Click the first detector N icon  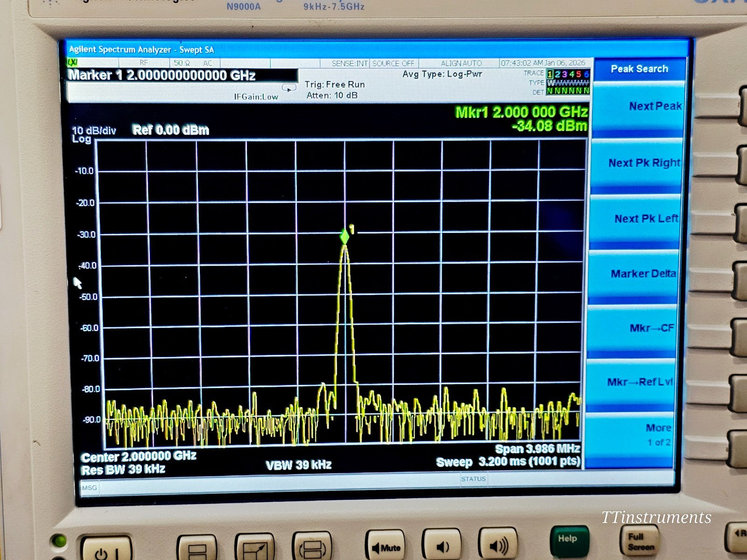[x=550, y=91]
